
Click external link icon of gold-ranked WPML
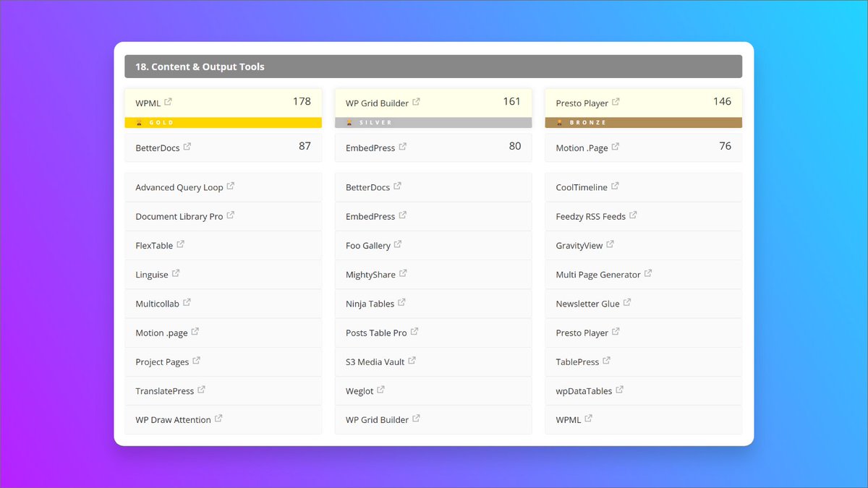tap(169, 102)
